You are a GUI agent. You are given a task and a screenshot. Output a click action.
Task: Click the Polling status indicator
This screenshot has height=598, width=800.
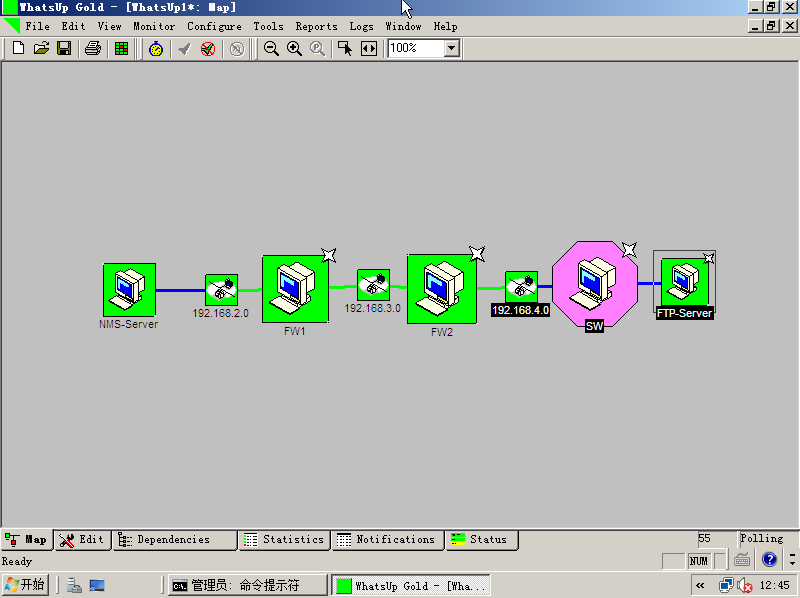[762, 538]
